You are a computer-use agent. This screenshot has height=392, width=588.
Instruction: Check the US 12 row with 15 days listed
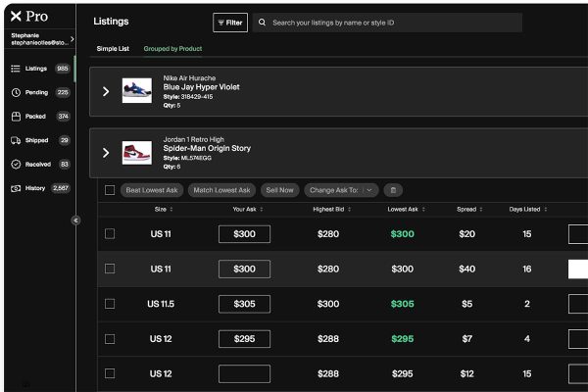pos(110,373)
